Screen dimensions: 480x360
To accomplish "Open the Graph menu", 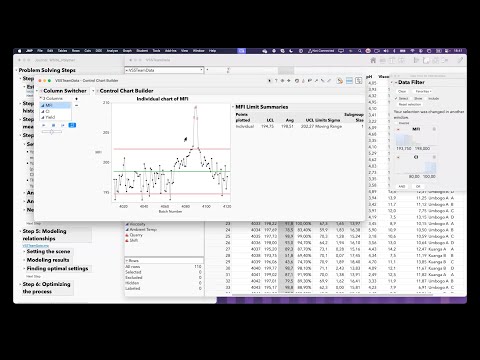I will coord(127,51).
